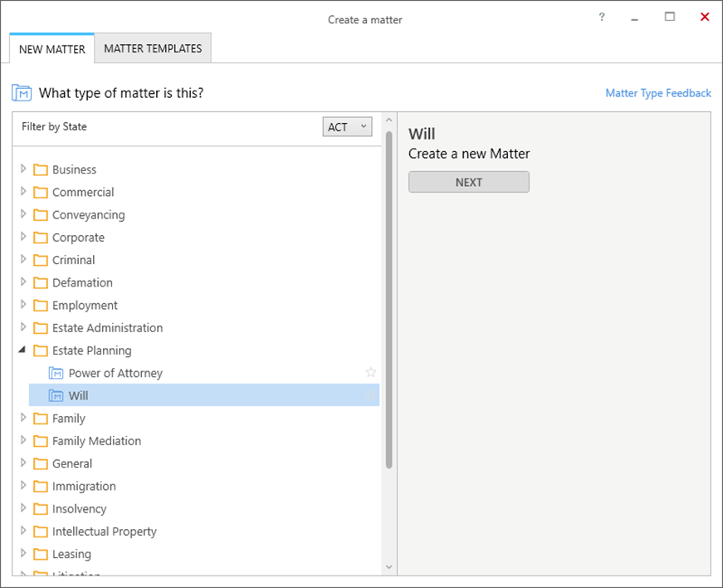
Task: Click the scroll down arrow in matter list
Action: click(x=388, y=566)
